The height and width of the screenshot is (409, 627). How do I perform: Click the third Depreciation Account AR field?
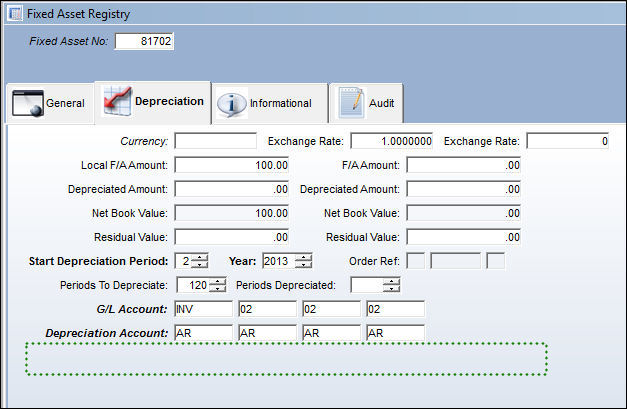pos(331,333)
